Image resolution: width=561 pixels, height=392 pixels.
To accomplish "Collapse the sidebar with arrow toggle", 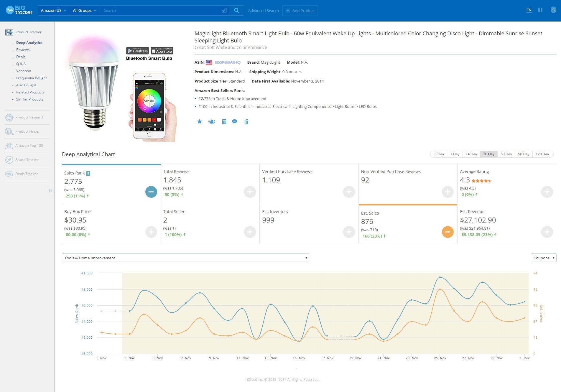I will [x=50, y=190].
